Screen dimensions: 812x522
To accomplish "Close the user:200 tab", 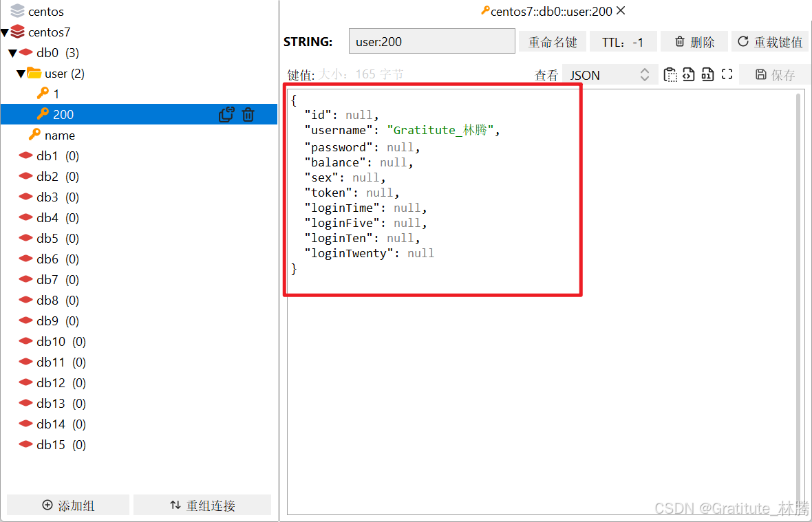I will [620, 11].
